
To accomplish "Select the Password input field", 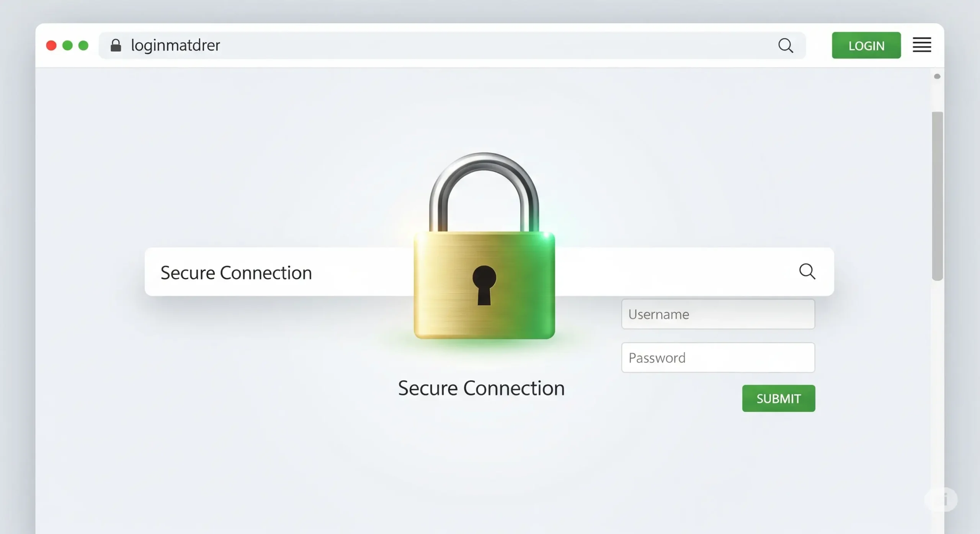I will (x=718, y=358).
